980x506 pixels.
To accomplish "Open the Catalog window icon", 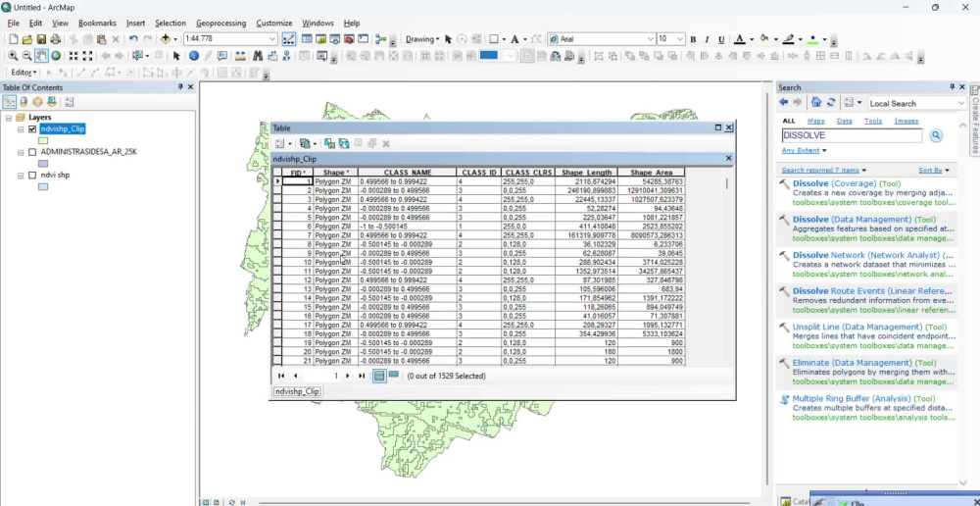I will pos(320,39).
